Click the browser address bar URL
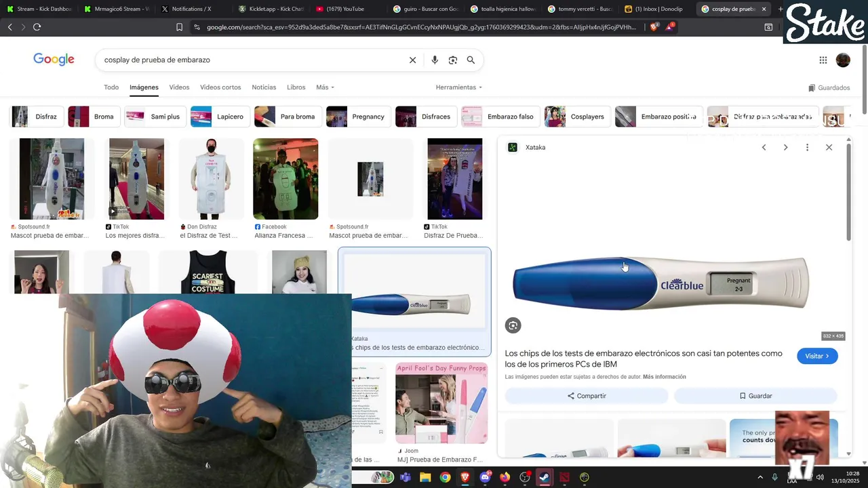 pos(420,27)
